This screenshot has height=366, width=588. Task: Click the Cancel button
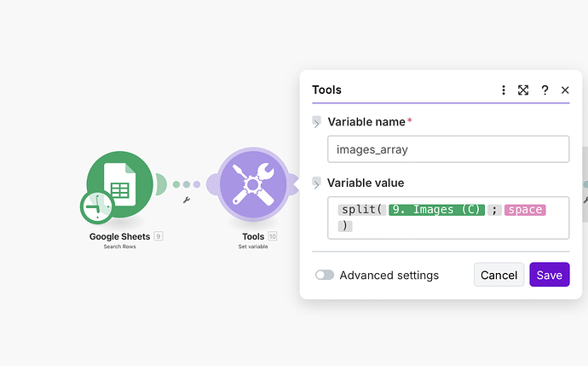499,275
